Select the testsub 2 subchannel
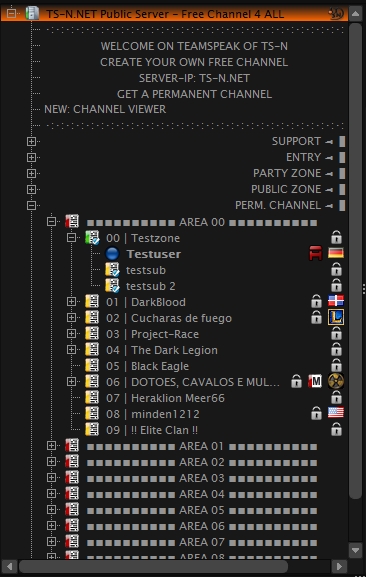 (x=151, y=286)
